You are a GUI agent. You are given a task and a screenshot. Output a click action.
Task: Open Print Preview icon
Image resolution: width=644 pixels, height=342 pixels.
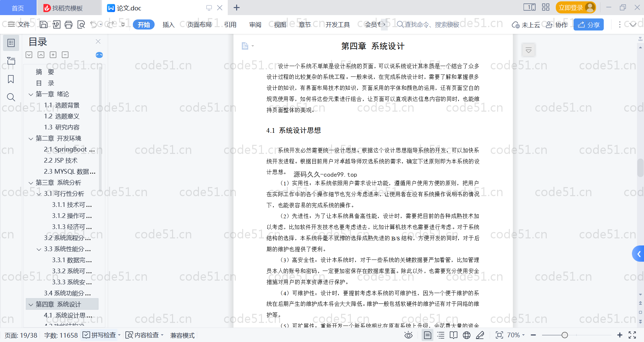click(x=81, y=24)
